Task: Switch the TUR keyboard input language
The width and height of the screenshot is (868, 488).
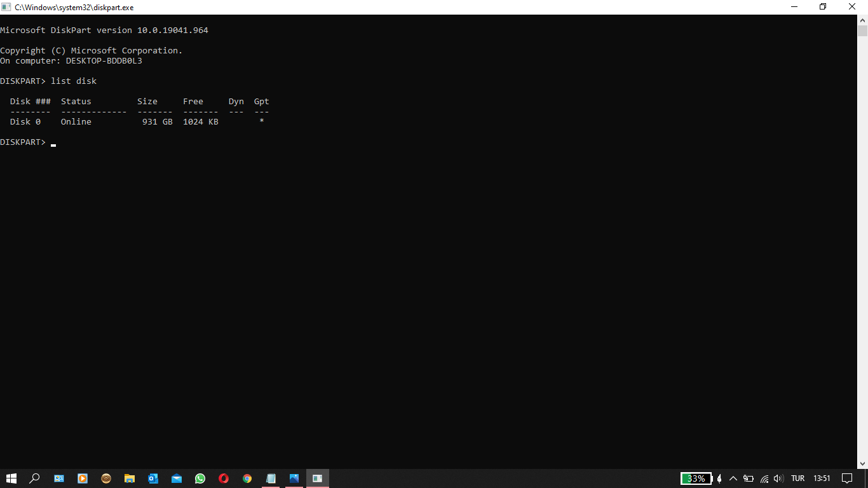Action: (798, 478)
